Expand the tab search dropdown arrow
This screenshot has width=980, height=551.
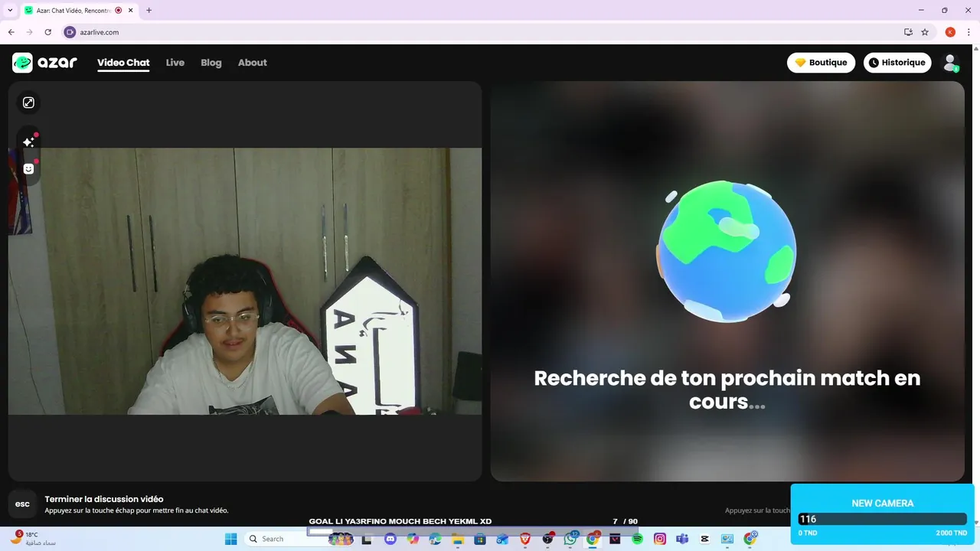pos(10,11)
